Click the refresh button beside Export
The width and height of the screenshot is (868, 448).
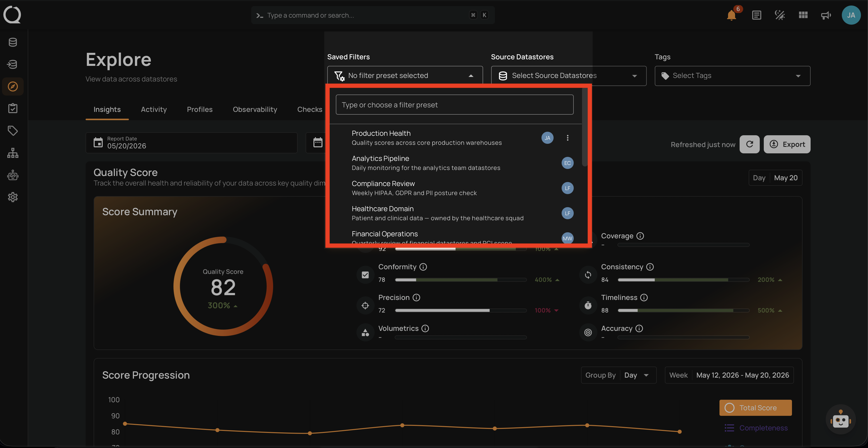pos(749,144)
